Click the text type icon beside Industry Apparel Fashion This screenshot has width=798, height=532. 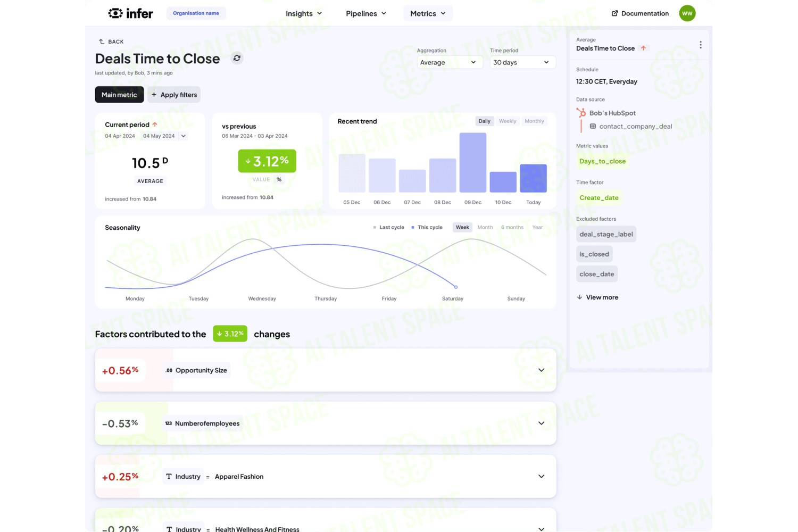(x=169, y=477)
